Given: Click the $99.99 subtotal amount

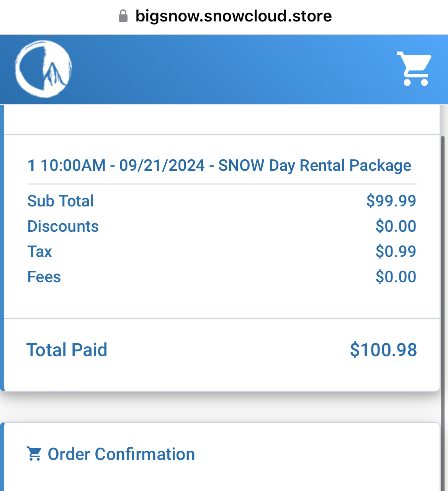Looking at the screenshot, I should tap(391, 201).
